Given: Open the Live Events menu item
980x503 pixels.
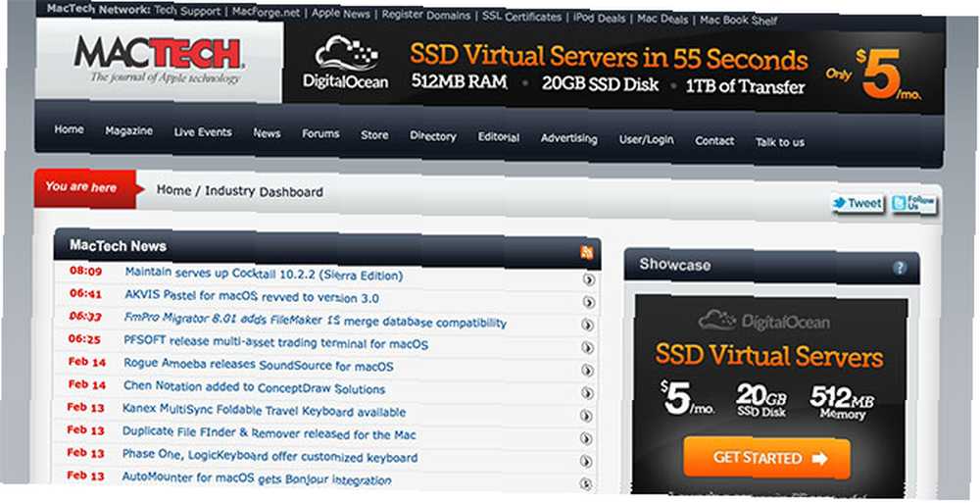Looking at the screenshot, I should click(x=203, y=132).
